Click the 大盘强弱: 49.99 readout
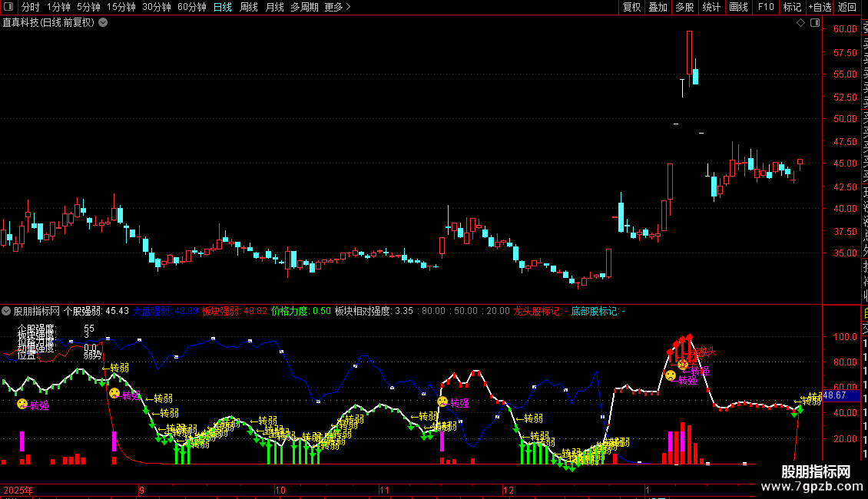The image size is (868, 499). (165, 312)
